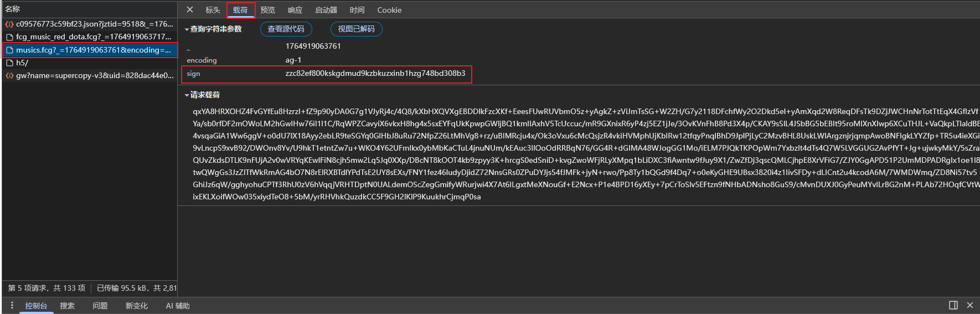Click the document icon beside h5/
The width and height of the screenshot is (980, 314).
pos(9,63)
